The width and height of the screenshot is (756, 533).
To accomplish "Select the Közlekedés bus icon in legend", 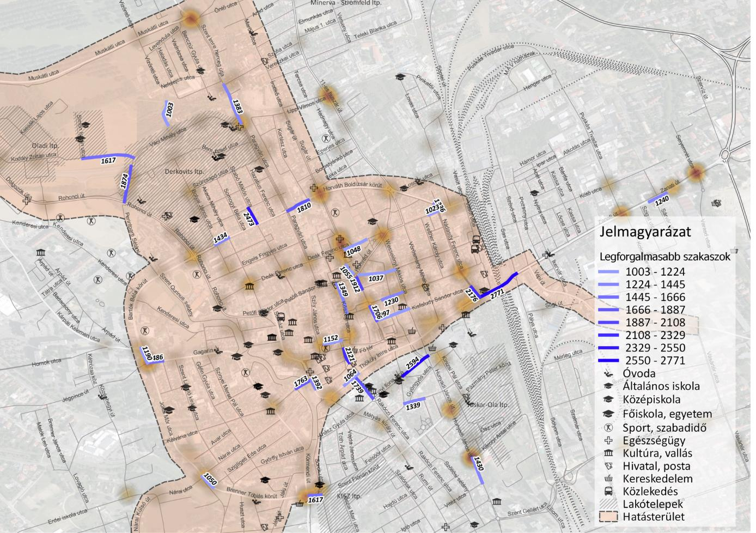I will pyautogui.click(x=607, y=491).
